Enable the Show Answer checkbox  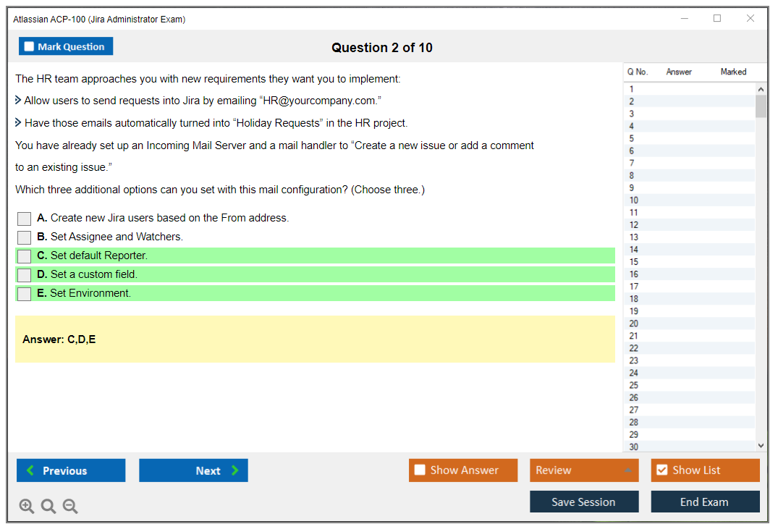(420, 470)
